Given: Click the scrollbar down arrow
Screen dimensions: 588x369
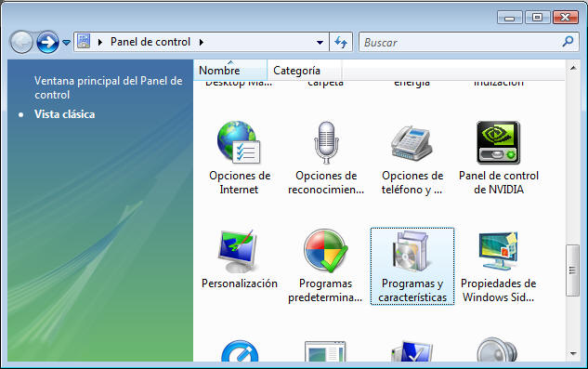Looking at the screenshot, I should [572, 353].
